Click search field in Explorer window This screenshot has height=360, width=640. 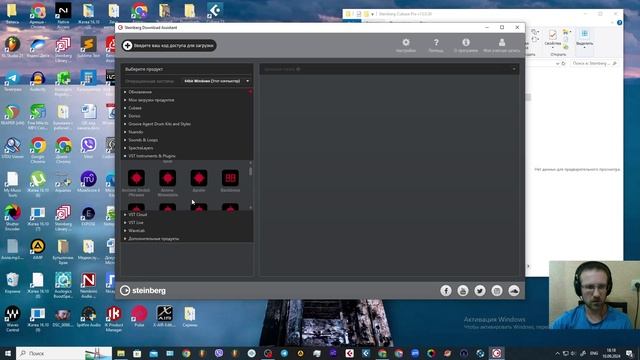(x=593, y=63)
